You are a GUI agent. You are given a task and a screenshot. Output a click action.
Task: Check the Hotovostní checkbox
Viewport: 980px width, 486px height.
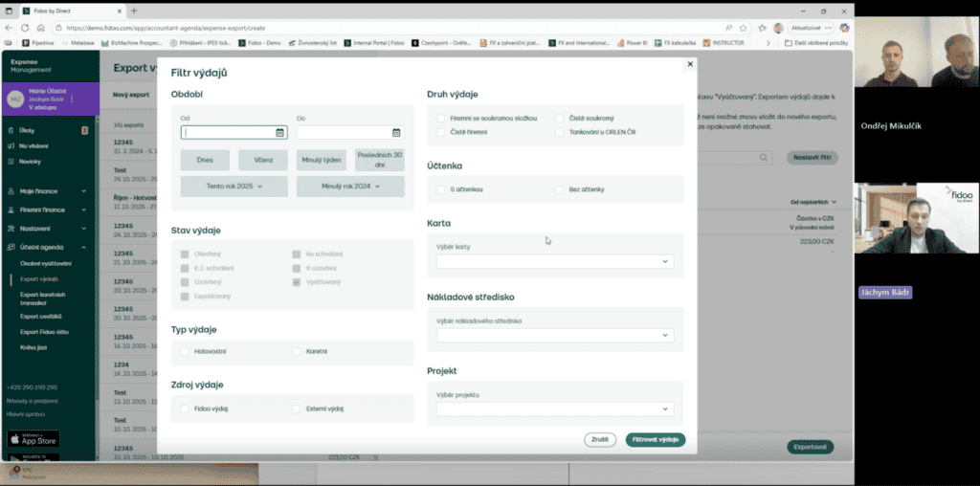pyautogui.click(x=184, y=352)
